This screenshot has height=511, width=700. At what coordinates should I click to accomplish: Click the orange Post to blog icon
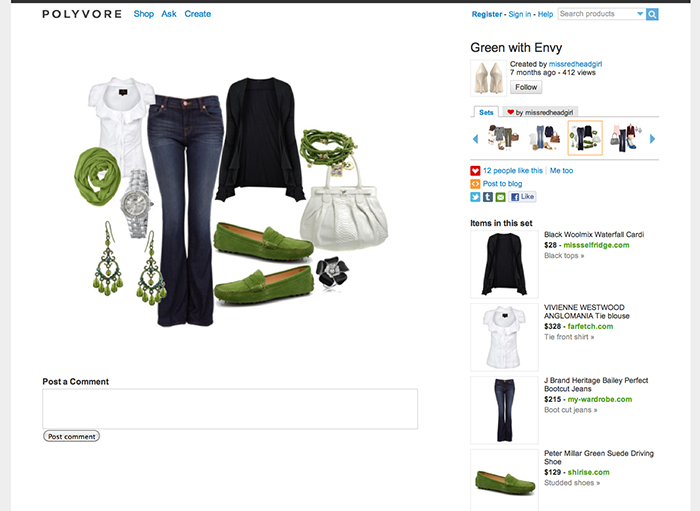tap(475, 184)
